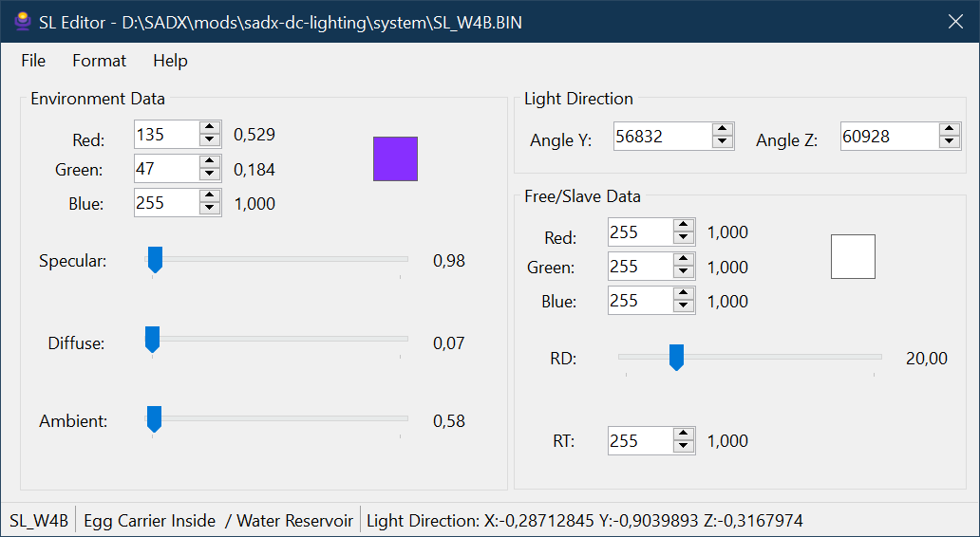Increase RT value with up arrow
Screen dimensions: 980x537
[683, 435]
